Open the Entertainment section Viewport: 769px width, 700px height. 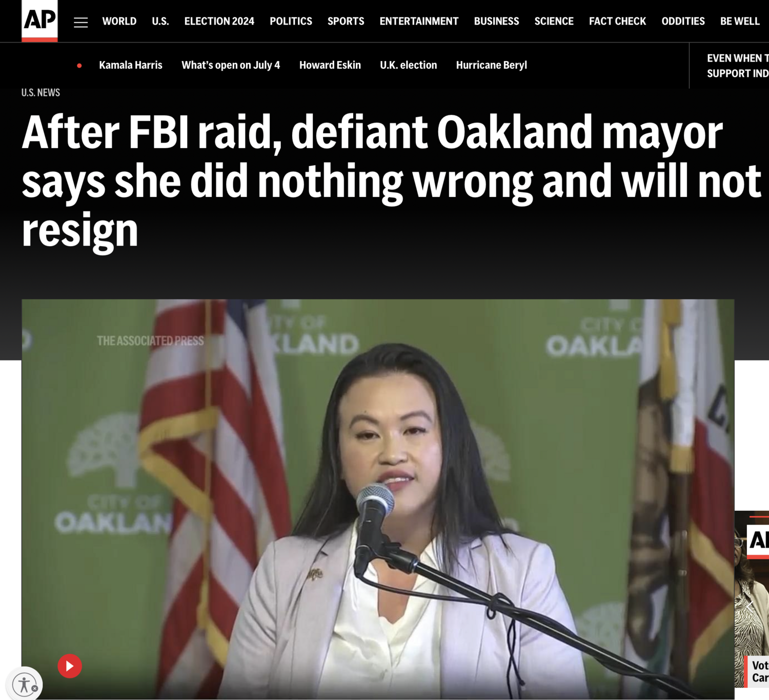419,21
